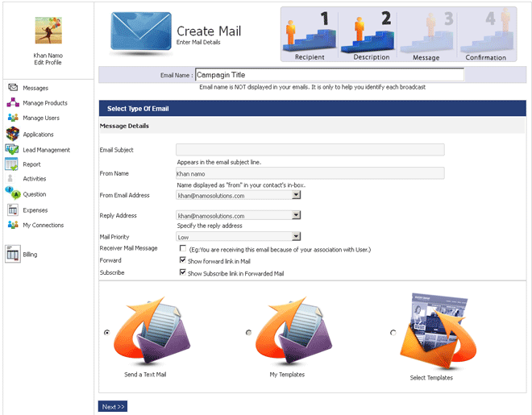532x415 pixels.
Task: Click the Activities person icon
Action: tap(10, 178)
